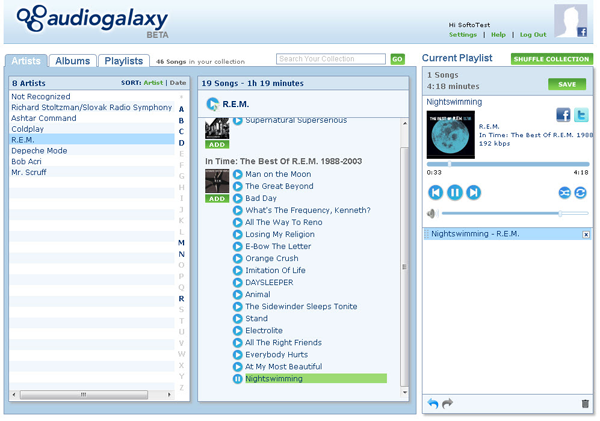Delete playlist with trash icon

(585, 404)
